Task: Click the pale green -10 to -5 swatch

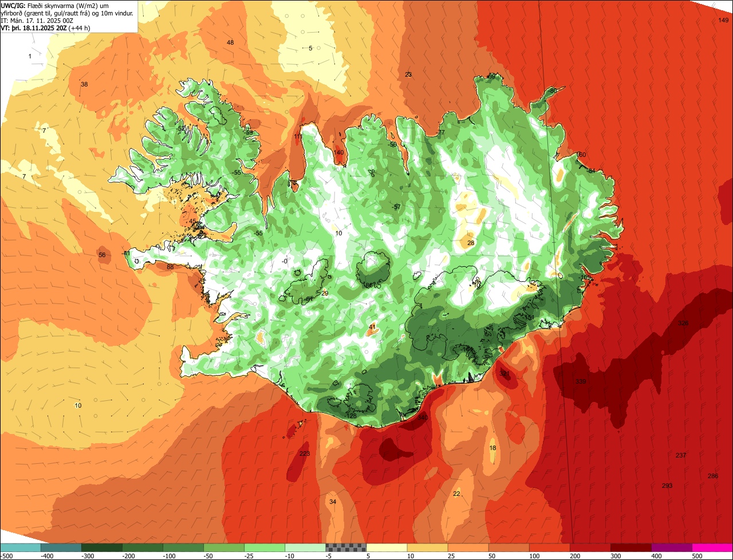Action: (305, 547)
